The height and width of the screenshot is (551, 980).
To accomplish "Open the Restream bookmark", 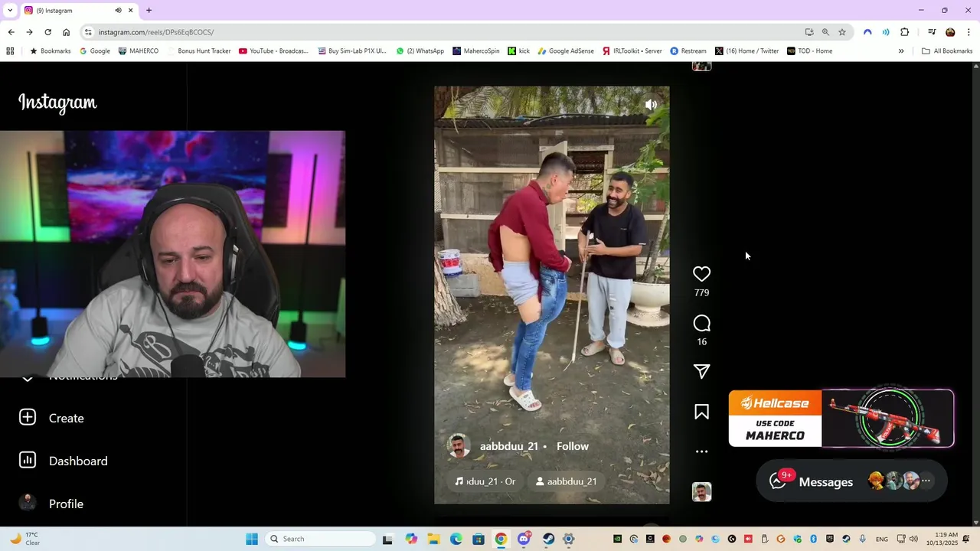I will (688, 51).
